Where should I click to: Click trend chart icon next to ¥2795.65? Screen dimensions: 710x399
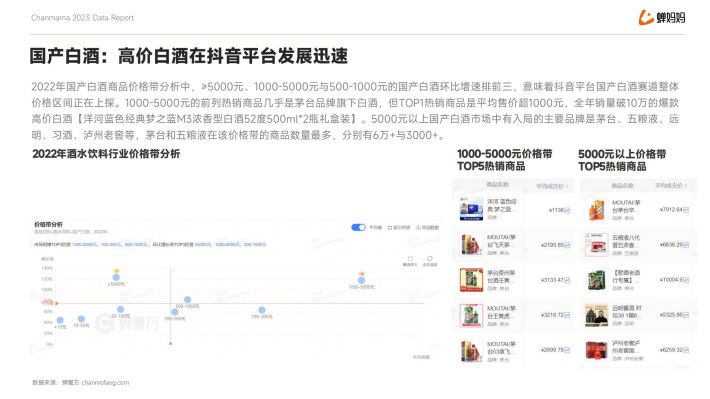click(567, 245)
